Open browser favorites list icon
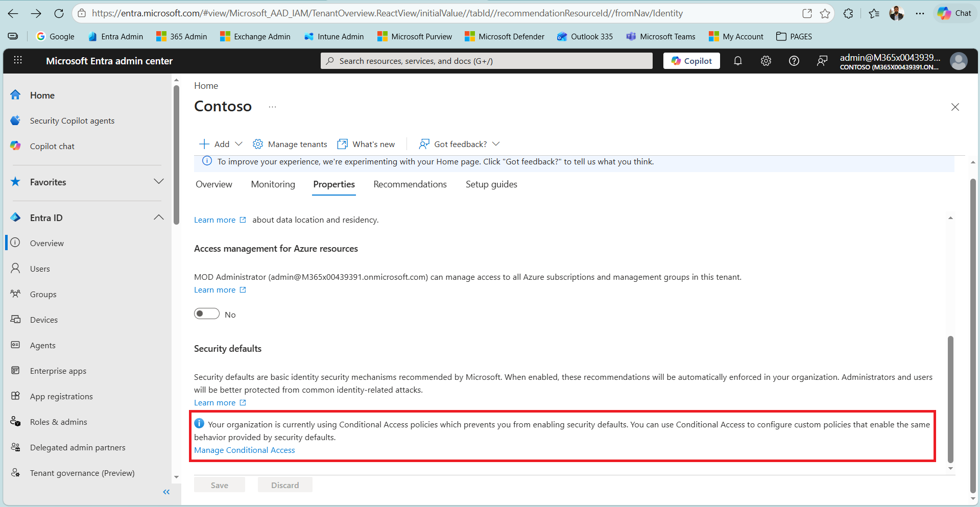The width and height of the screenshot is (980, 507). tap(874, 13)
